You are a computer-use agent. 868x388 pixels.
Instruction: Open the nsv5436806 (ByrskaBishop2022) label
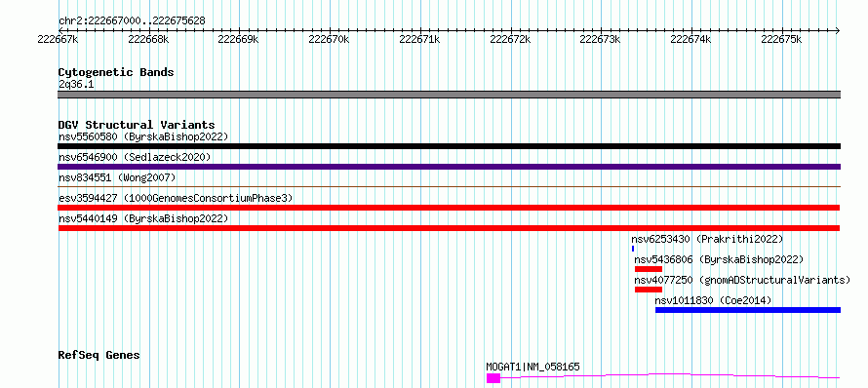click(719, 259)
